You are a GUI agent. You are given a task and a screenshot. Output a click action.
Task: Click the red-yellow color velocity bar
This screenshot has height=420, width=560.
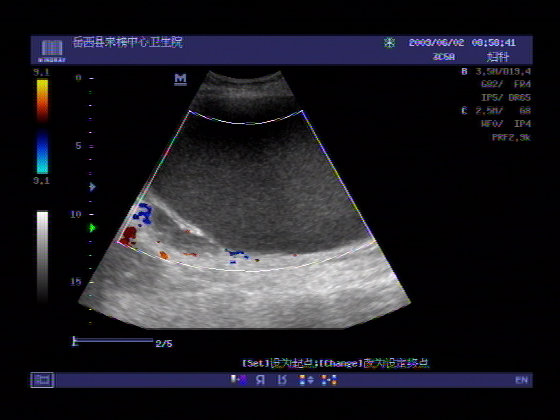42,101
